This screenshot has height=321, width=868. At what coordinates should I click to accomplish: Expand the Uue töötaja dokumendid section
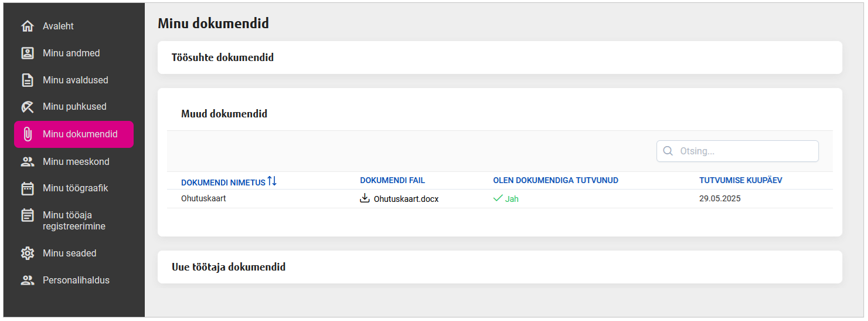(x=229, y=267)
